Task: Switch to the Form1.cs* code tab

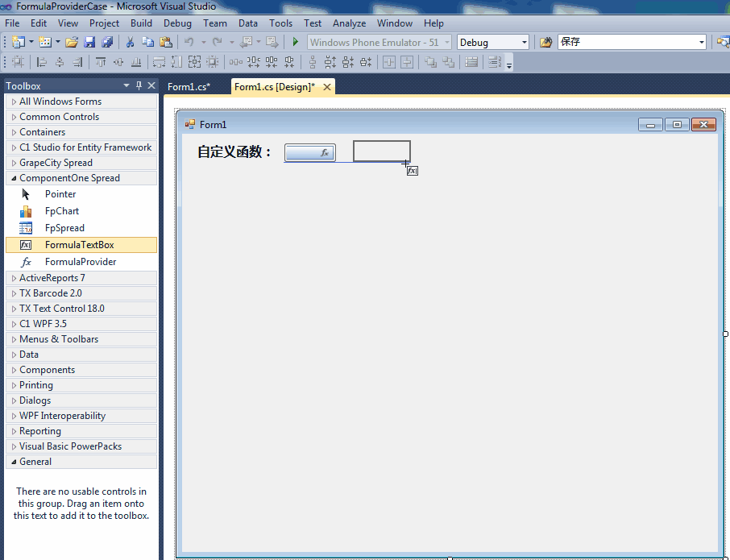Action: click(x=189, y=87)
